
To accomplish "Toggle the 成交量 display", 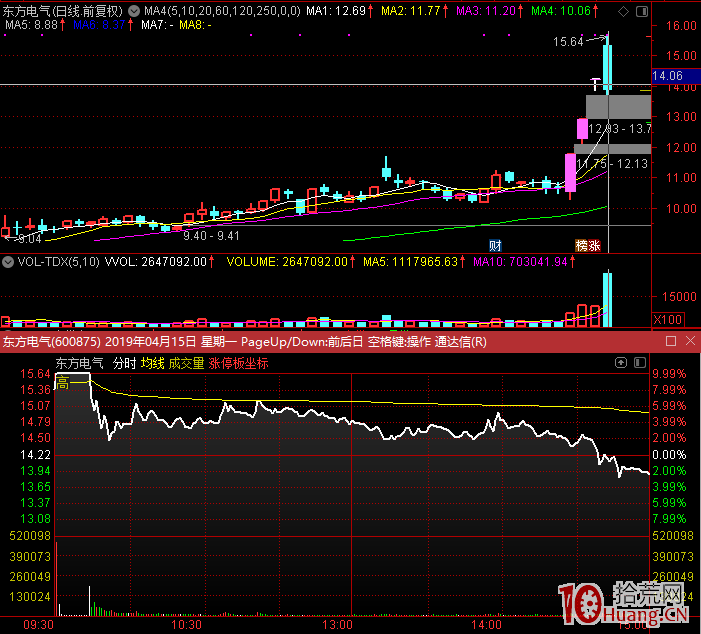I will click(186, 363).
